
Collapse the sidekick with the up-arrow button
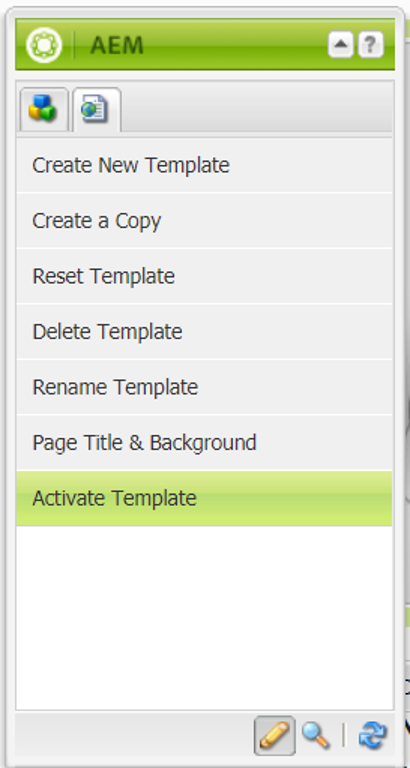tap(340, 45)
